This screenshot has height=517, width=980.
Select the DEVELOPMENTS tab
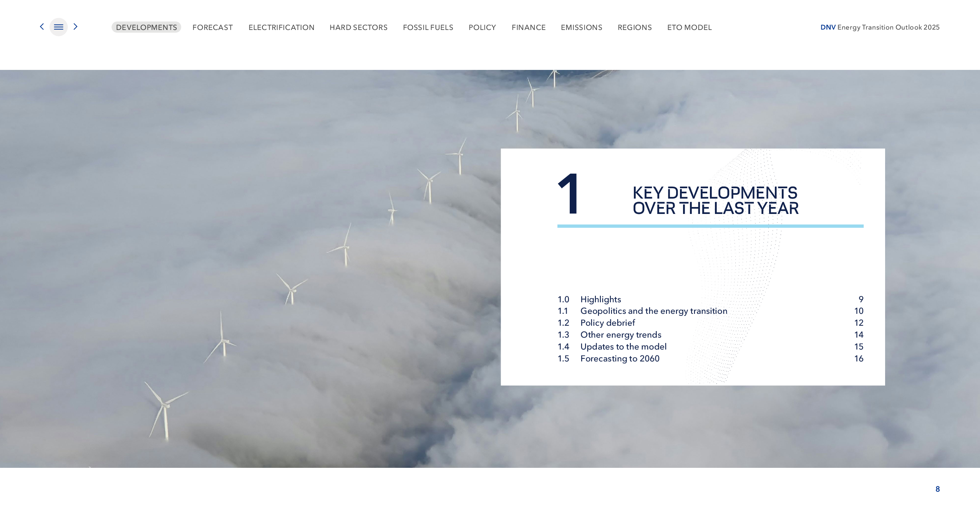[146, 27]
